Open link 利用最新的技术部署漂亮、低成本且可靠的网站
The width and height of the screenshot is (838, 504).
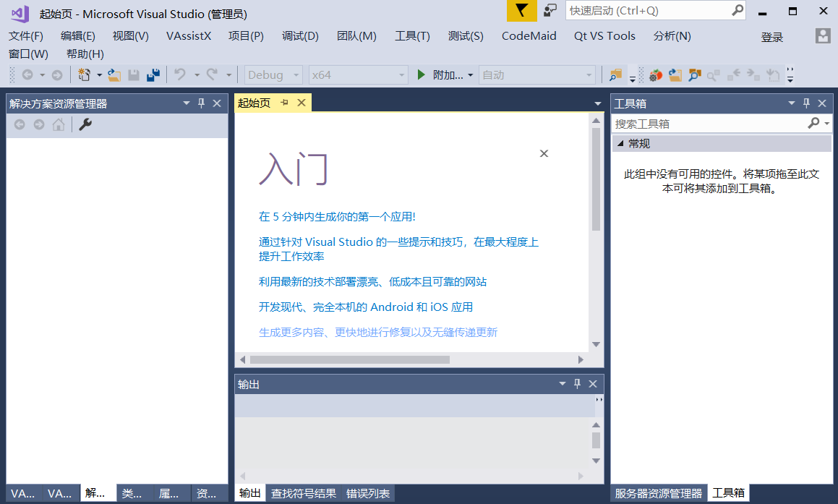[372, 282]
